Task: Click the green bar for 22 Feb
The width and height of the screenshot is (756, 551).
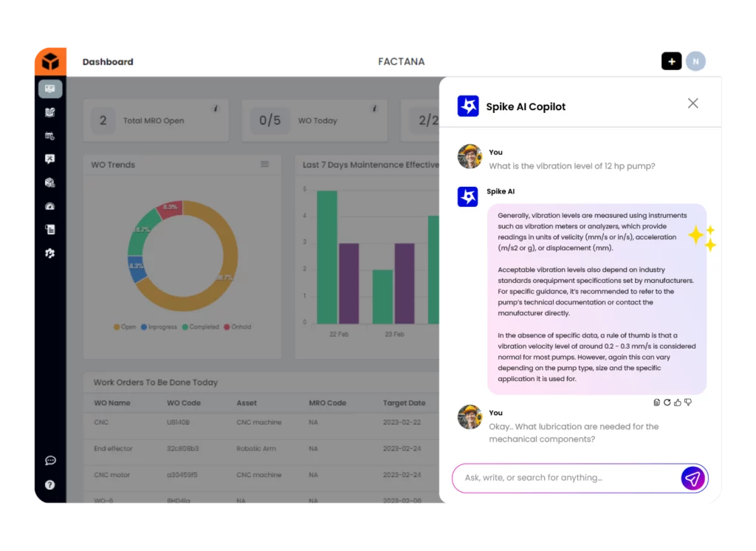Action: pyautogui.click(x=327, y=257)
